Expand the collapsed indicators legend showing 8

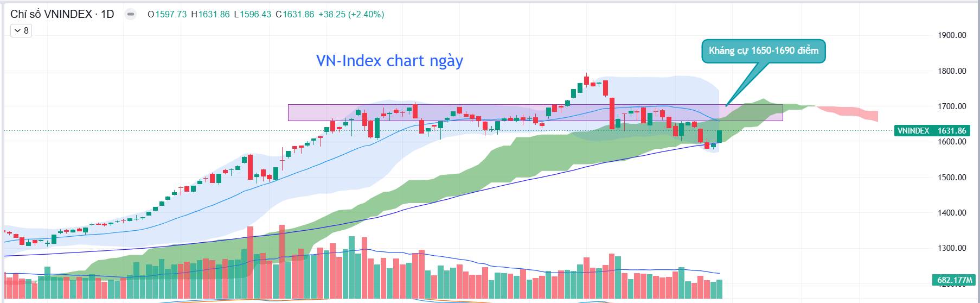click(x=21, y=31)
